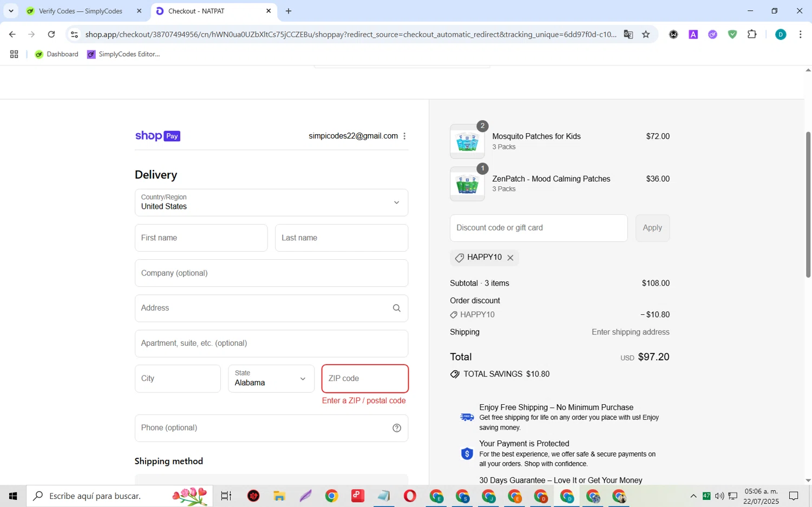Open the tab search dropdown arrow
Viewport: 812px width, 507px height.
11,11
